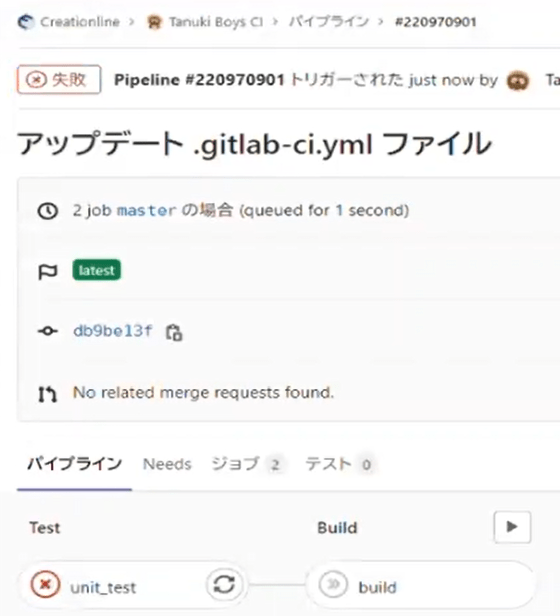The height and width of the screenshot is (616, 560).
Task: Open the triggering user's avatar
Action: (518, 81)
